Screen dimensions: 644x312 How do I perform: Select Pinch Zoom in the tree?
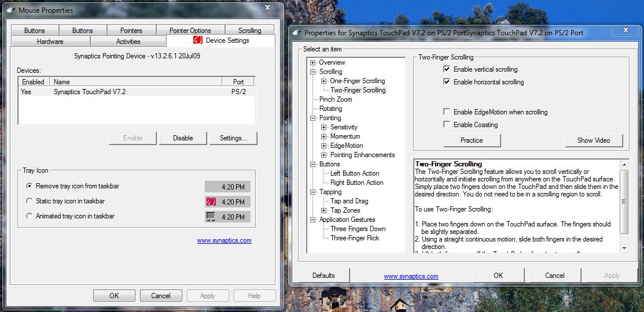tap(336, 99)
